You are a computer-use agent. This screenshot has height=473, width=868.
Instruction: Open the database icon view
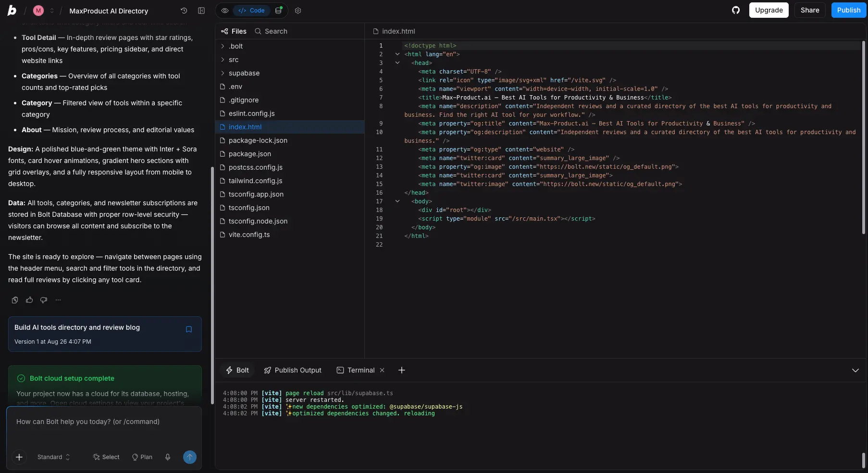coord(278,11)
